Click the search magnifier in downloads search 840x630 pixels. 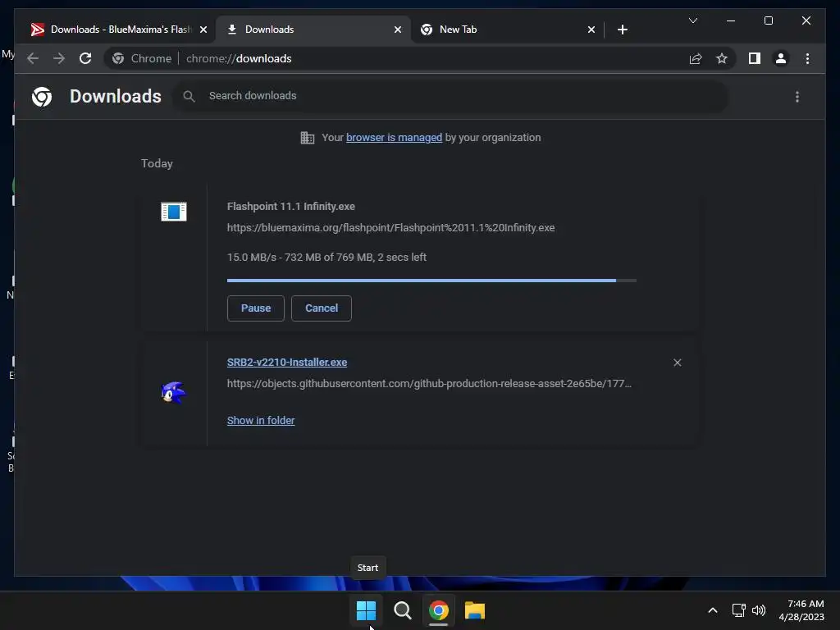point(189,97)
